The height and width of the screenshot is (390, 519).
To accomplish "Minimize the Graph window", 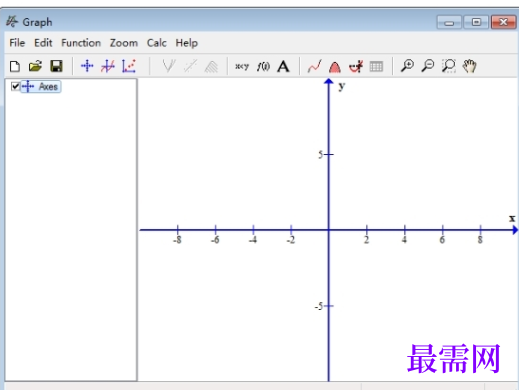I will click(449, 23).
